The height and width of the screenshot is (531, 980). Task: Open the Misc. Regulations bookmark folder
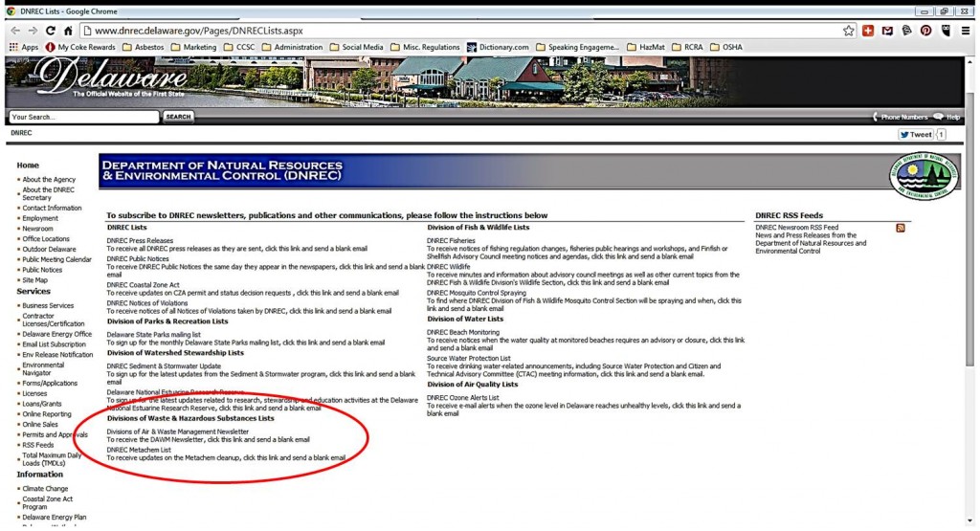pos(425,48)
